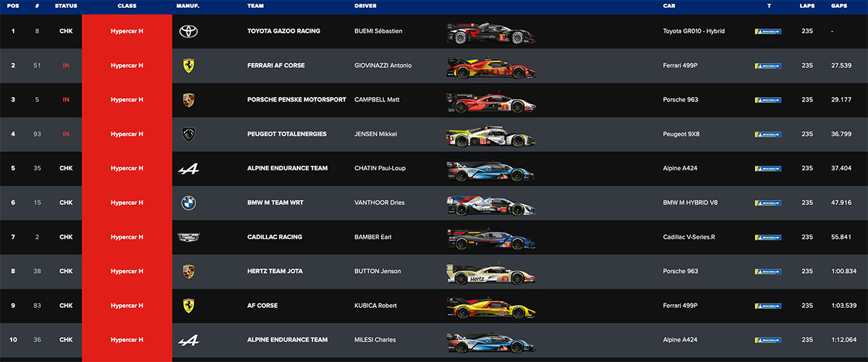Click the BMW roundel logo
This screenshot has height=362, width=868.
tap(189, 203)
